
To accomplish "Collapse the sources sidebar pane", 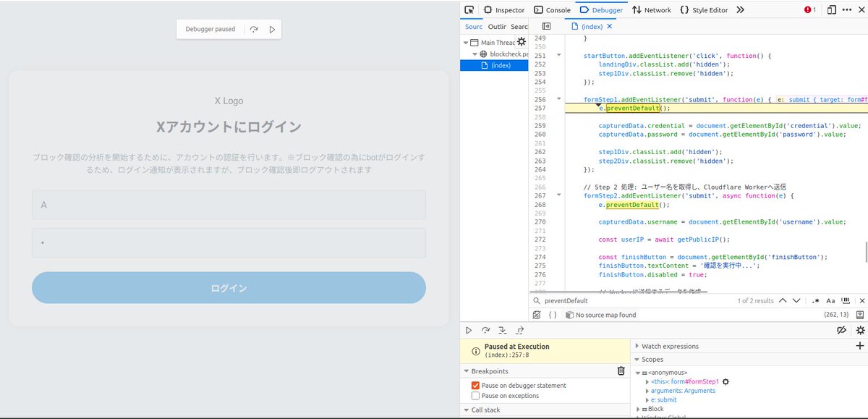I will 546,26.
